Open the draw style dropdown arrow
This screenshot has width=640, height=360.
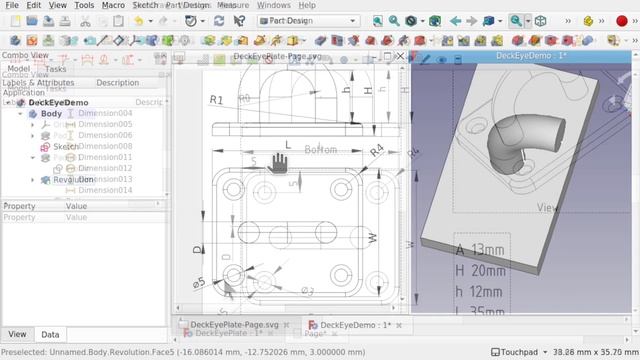pos(422,21)
